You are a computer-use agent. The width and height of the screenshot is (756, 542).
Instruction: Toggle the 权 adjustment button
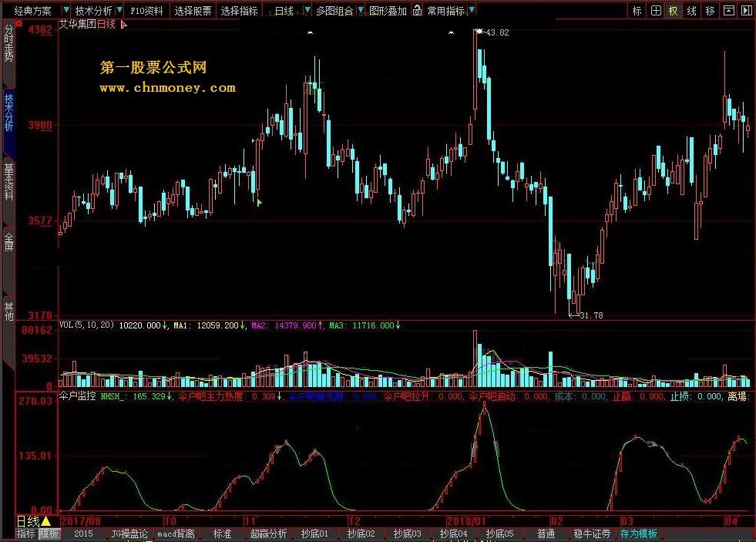tap(673, 11)
